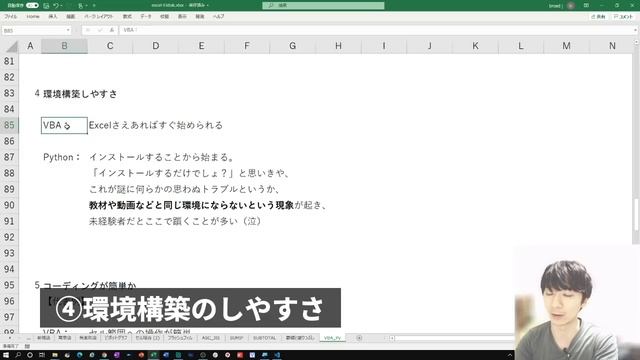Open the Undo history dropdown arrow
Viewport: 640px width, 360px height.
(x=62, y=5)
